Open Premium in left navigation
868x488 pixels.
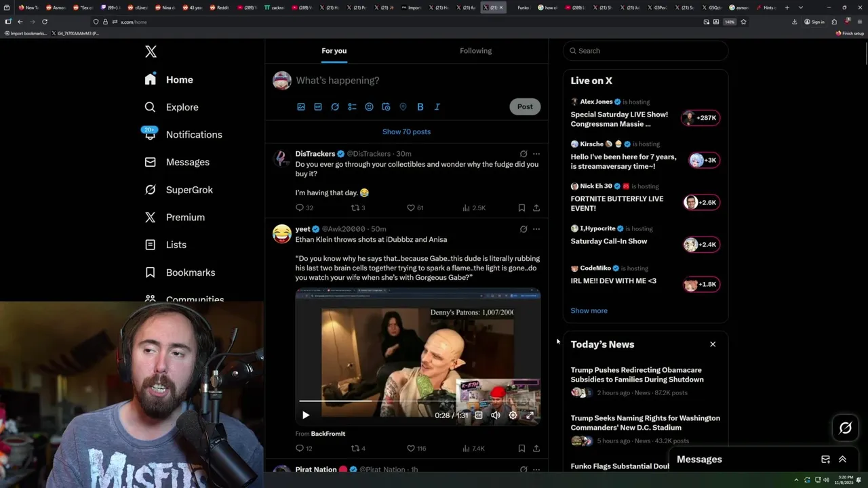click(x=175, y=217)
